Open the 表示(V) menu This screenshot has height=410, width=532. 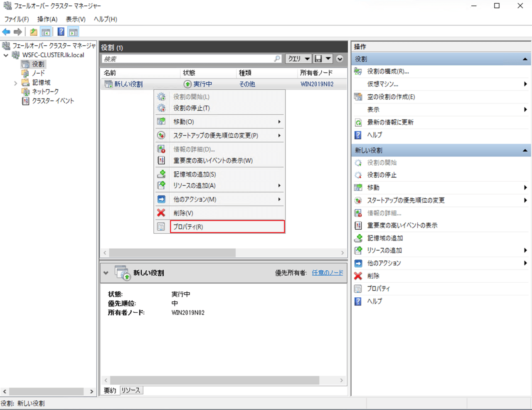76,19
